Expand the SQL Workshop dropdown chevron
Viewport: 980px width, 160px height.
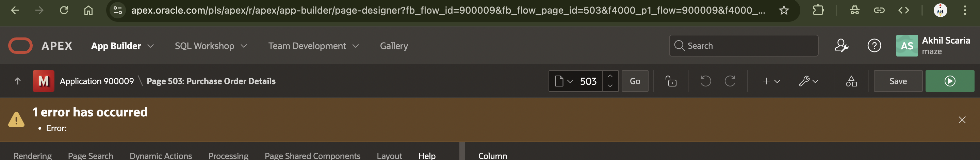coord(244,46)
